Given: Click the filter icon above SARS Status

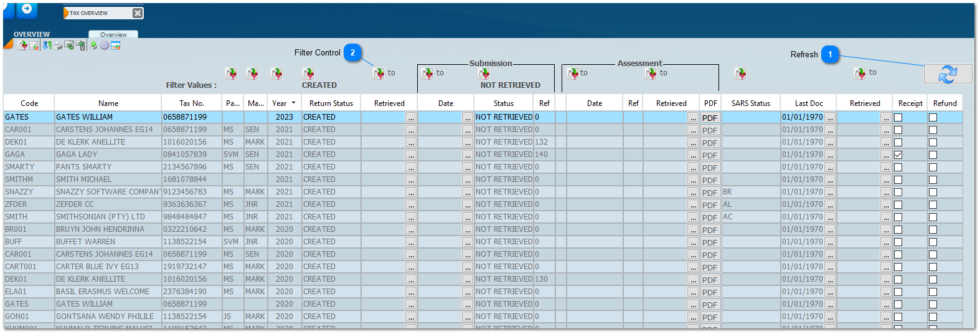Looking at the screenshot, I should (x=740, y=74).
